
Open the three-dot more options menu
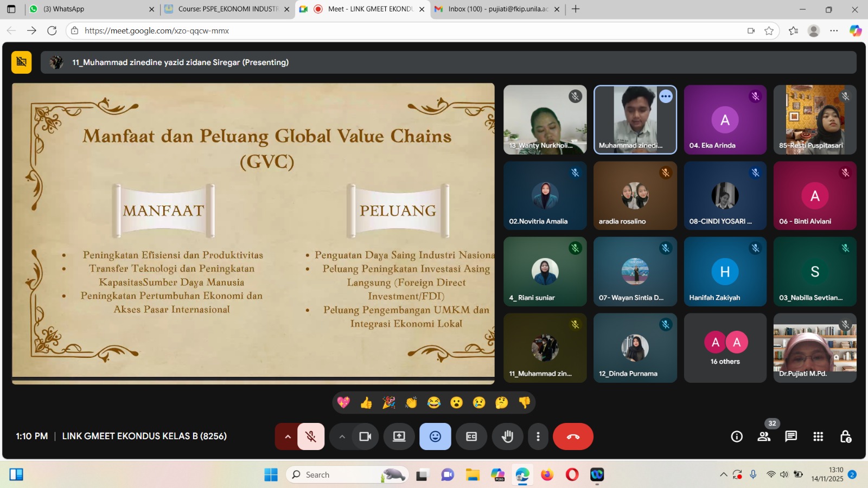tap(538, 436)
